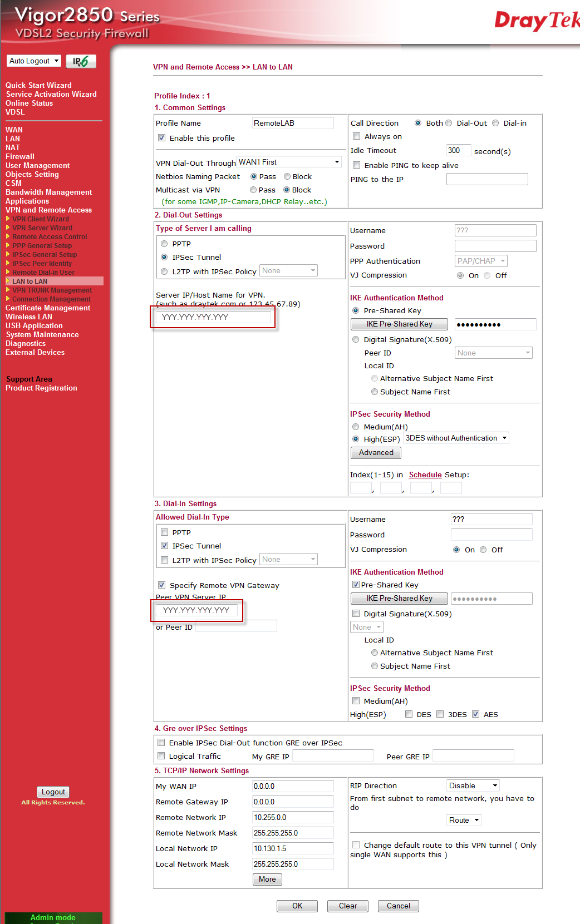Click the IPv6 icon button
This screenshot has height=924, width=580.
tap(81, 61)
